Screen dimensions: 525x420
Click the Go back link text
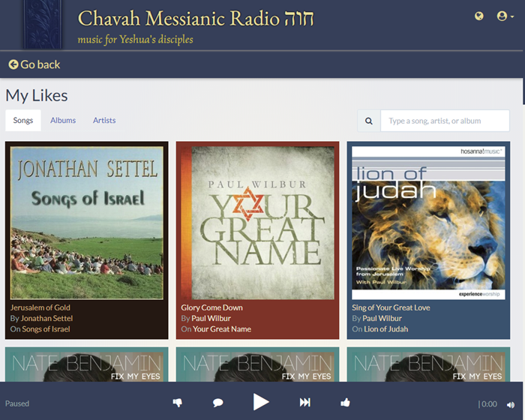(40, 64)
